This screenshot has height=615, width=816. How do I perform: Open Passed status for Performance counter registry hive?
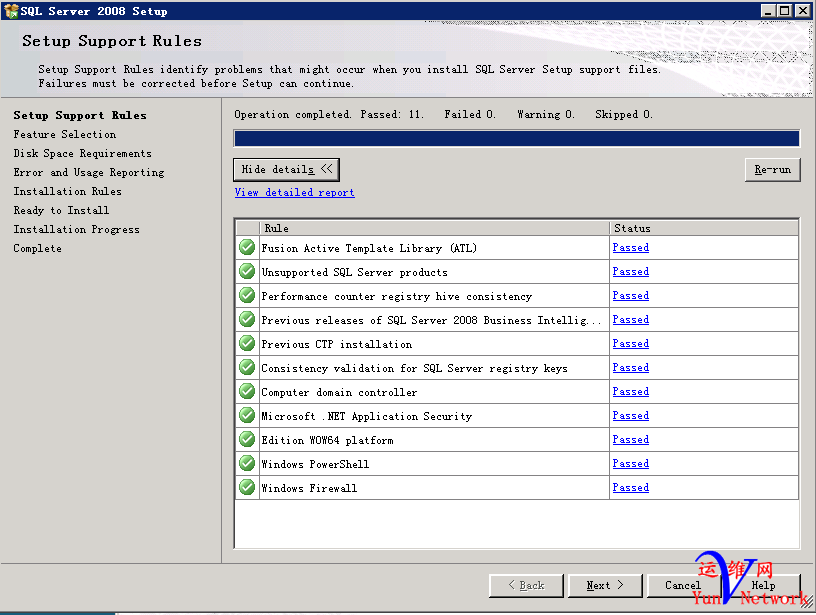[x=631, y=296]
